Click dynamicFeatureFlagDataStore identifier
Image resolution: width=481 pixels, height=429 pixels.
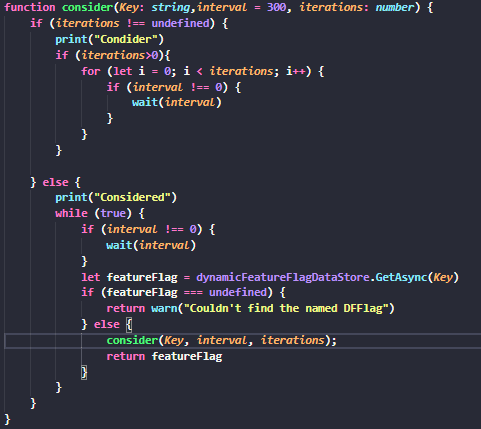(283, 277)
